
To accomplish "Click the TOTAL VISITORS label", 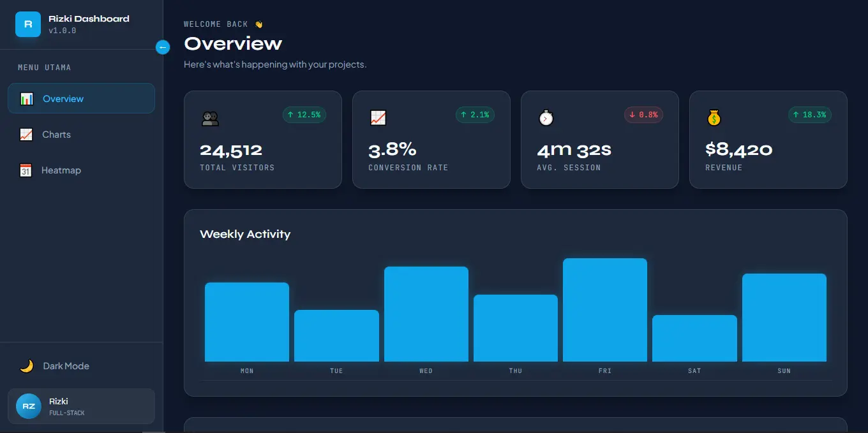I will tap(237, 168).
